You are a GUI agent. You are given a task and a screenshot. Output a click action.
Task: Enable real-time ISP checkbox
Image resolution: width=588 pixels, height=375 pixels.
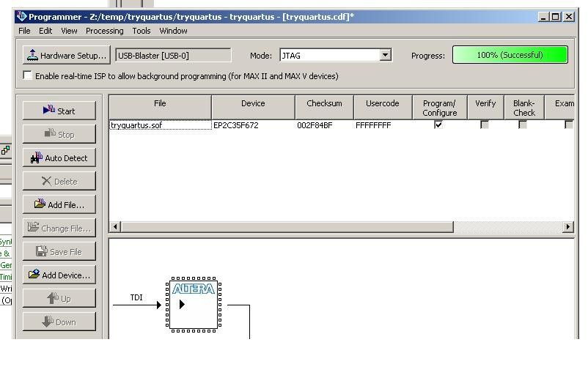[28, 75]
